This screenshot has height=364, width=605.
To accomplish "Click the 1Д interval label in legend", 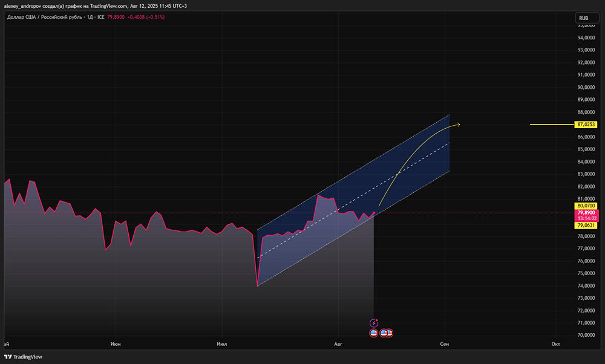I will coord(90,17).
